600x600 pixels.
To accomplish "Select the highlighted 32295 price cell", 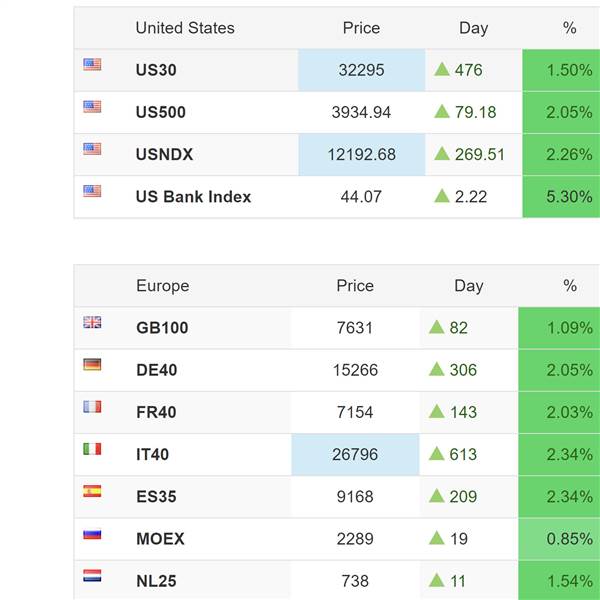I will point(362,70).
